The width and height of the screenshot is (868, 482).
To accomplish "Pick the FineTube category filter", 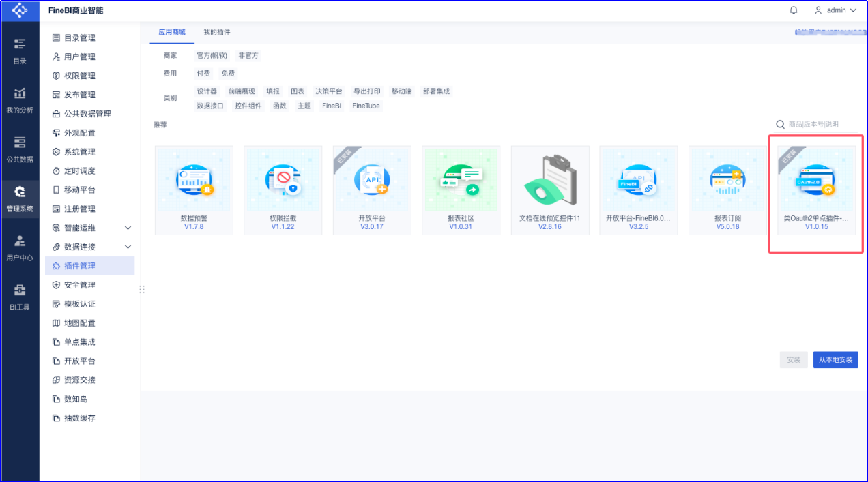I will tap(366, 106).
